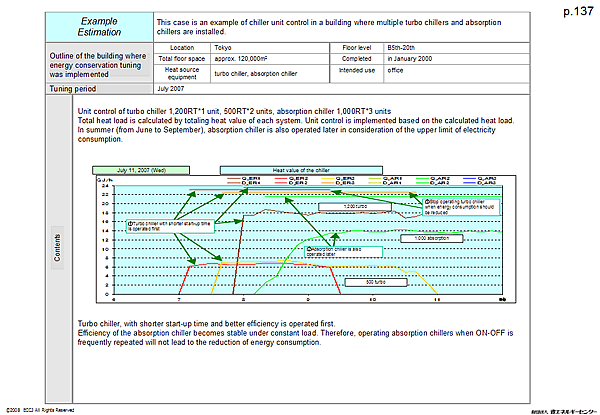Image resolution: width=600 pixels, height=415 pixels.
Task: Click the '1,000 absorption' chart label
Action: pyautogui.click(x=432, y=238)
